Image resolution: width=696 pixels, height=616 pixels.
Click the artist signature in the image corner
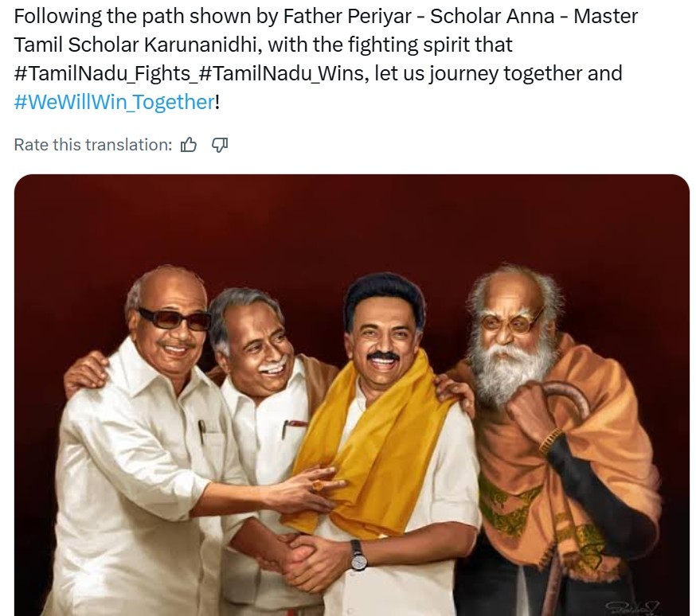point(632,606)
